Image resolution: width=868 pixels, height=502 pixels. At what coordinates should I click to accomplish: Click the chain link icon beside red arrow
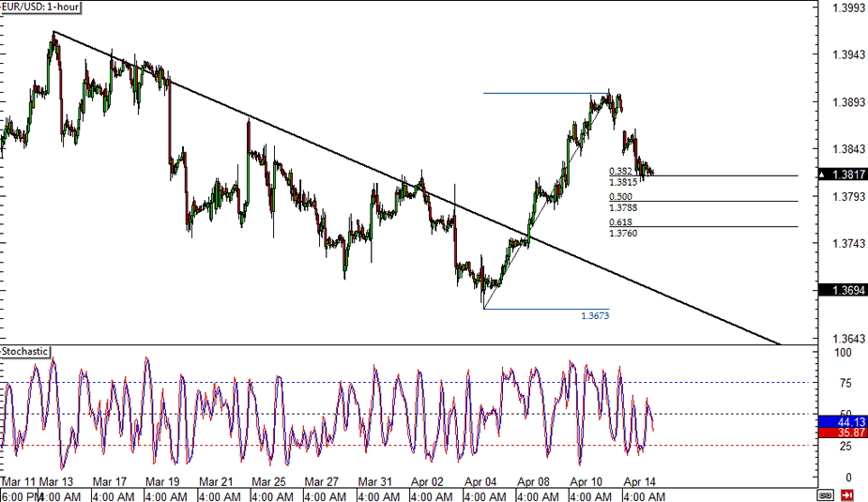tap(825, 494)
